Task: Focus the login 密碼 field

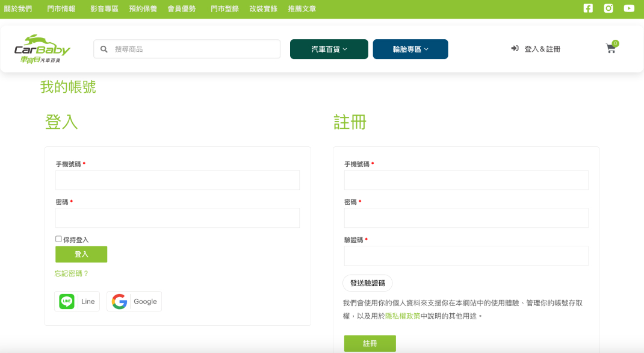Action: [x=178, y=218]
